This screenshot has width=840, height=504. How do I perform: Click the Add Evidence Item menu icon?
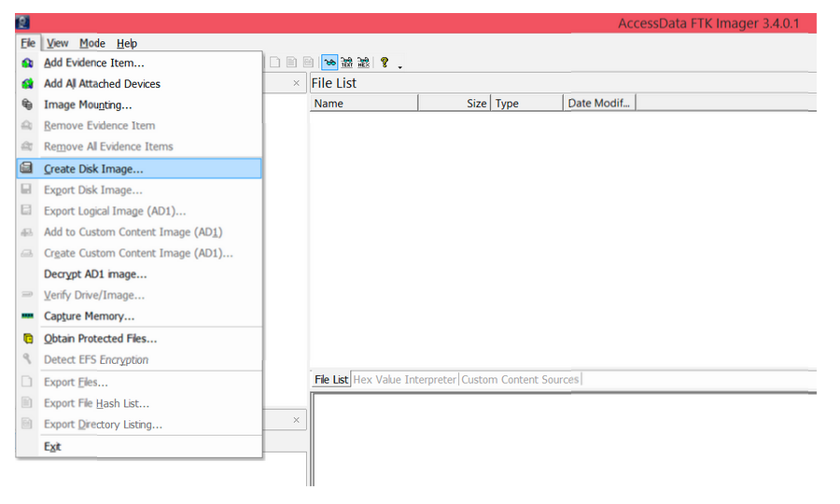pyautogui.click(x=27, y=63)
